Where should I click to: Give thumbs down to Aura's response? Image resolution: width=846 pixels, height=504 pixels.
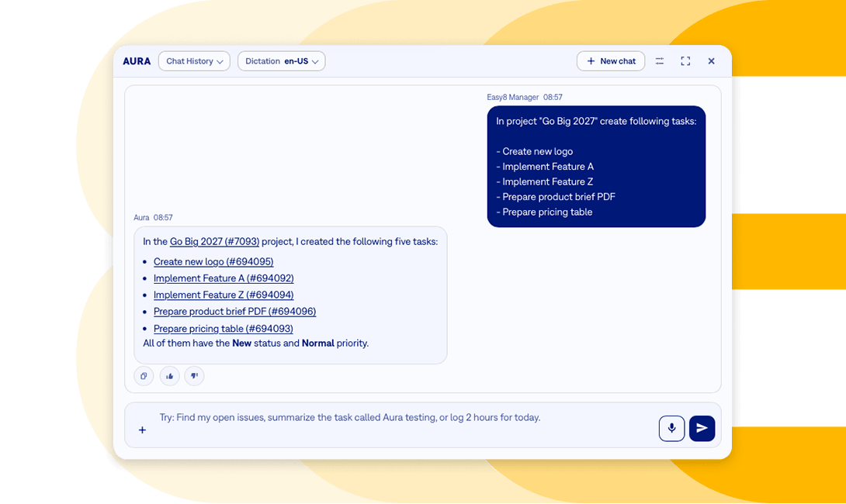click(x=194, y=376)
